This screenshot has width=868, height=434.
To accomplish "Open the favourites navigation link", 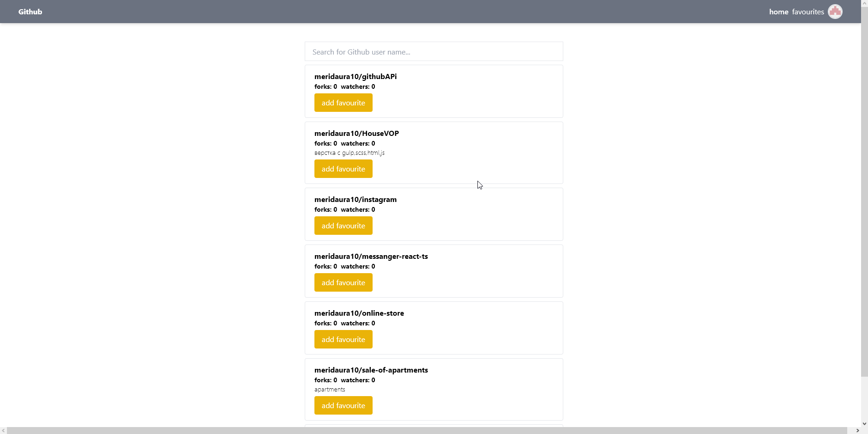I will [808, 12].
